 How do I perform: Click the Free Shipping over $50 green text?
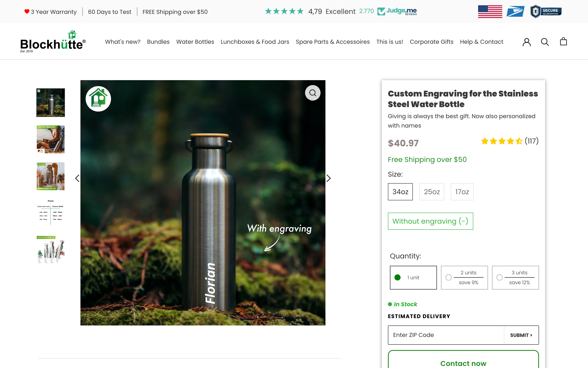click(x=427, y=159)
